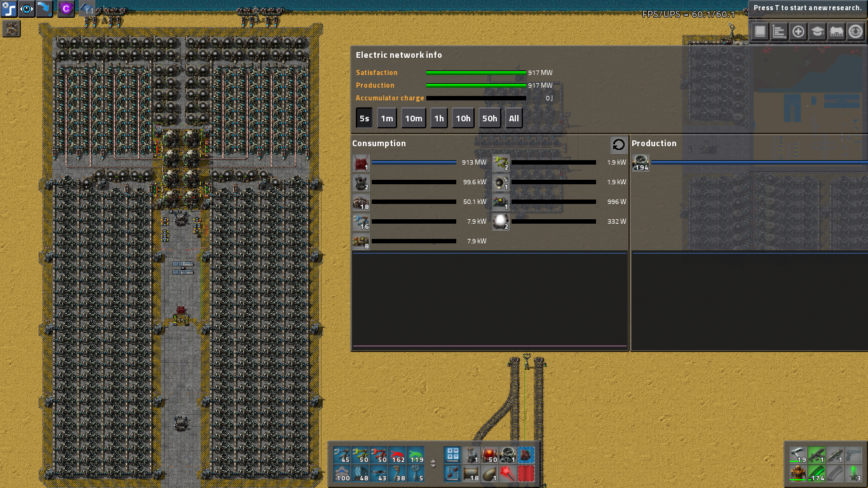
Task: Select the weapon slot with count 19
Action: click(x=798, y=455)
